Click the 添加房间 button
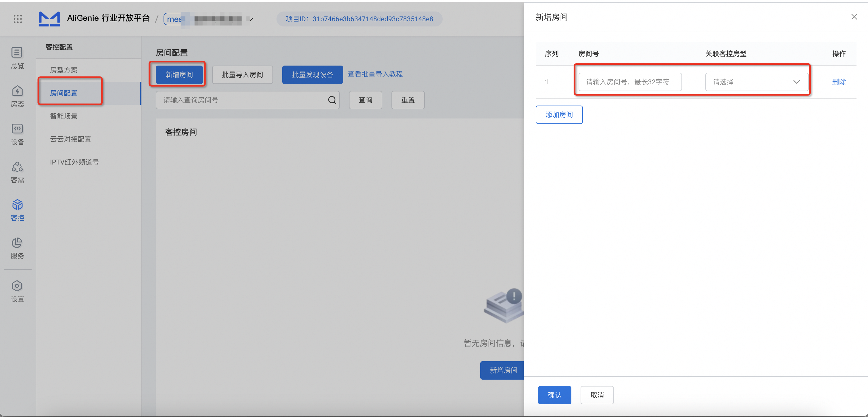This screenshot has height=417, width=868. point(559,115)
